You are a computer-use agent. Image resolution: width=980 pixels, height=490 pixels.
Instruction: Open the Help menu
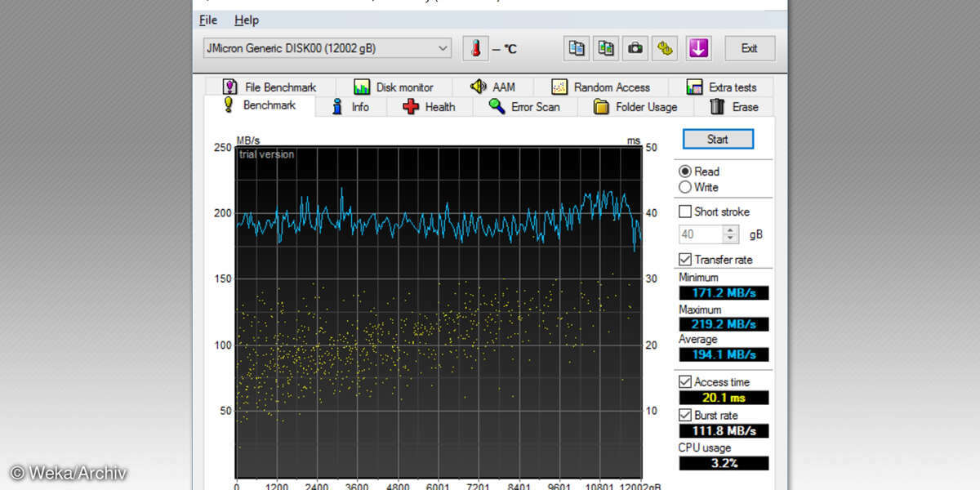pyautogui.click(x=246, y=20)
